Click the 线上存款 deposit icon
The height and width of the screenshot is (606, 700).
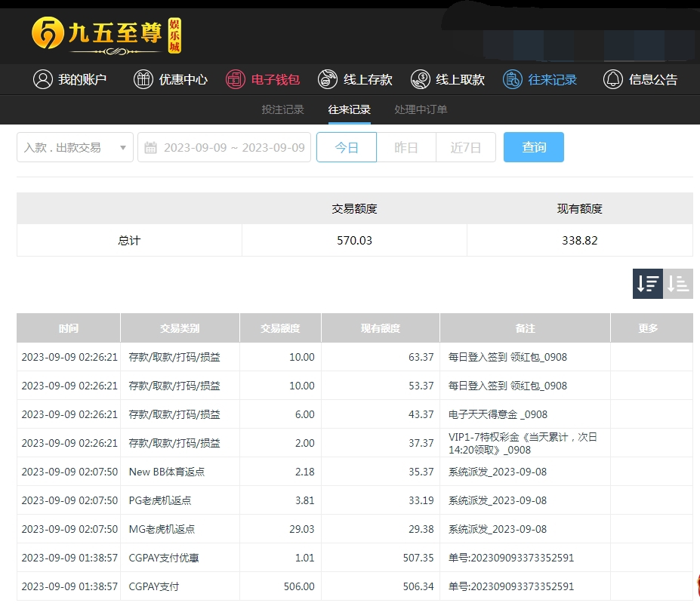[x=328, y=79]
